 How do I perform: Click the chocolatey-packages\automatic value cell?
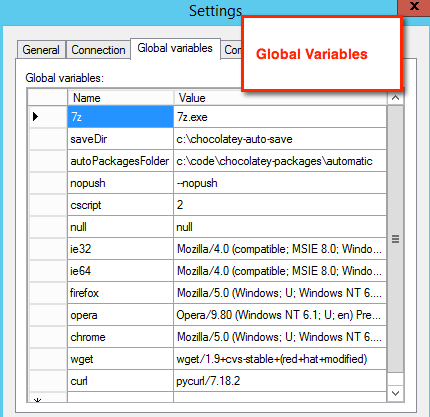click(280, 161)
